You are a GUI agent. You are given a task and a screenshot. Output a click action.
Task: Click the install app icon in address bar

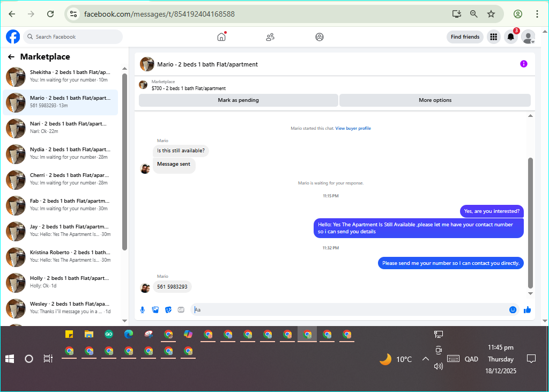(457, 14)
